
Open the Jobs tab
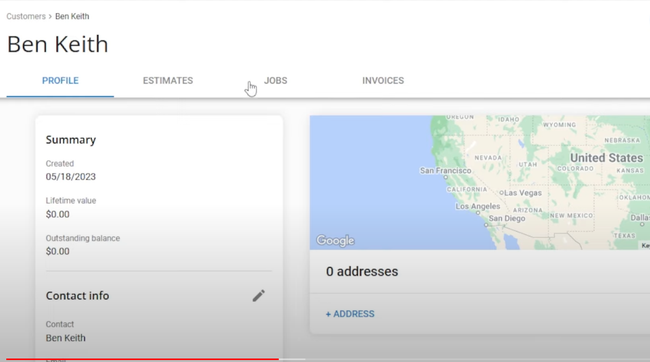coord(276,80)
